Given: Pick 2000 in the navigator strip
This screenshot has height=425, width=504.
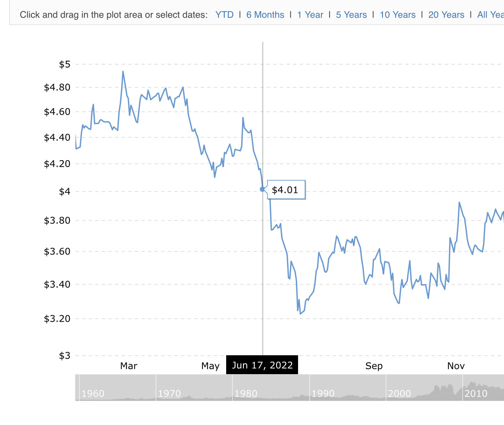Looking at the screenshot, I should click(399, 394).
